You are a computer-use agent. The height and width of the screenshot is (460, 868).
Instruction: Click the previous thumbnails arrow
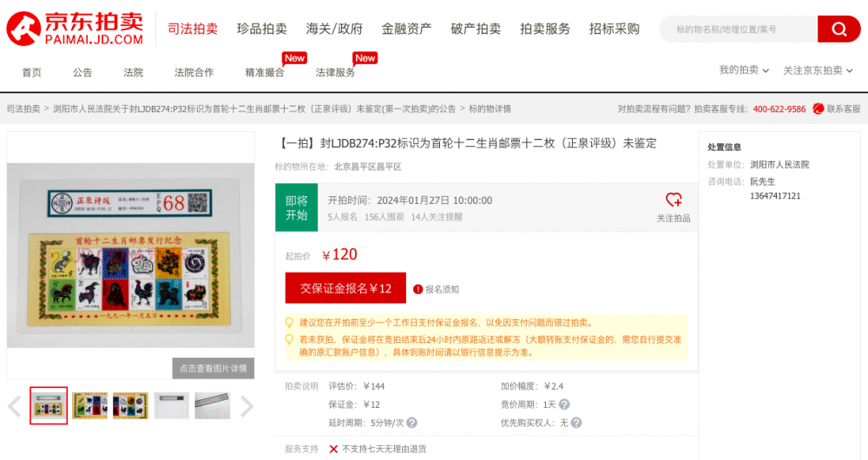(x=15, y=406)
